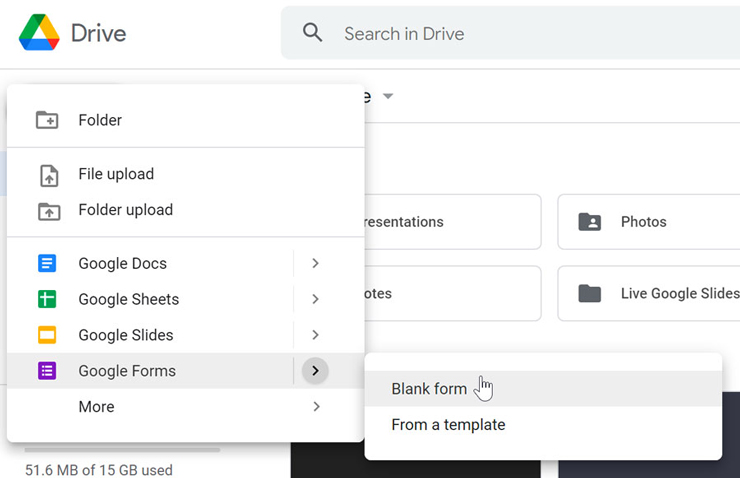Screen dimensions: 740x478
Task: Expand the Google Sheets submenu arrow
Action: [x=315, y=299]
